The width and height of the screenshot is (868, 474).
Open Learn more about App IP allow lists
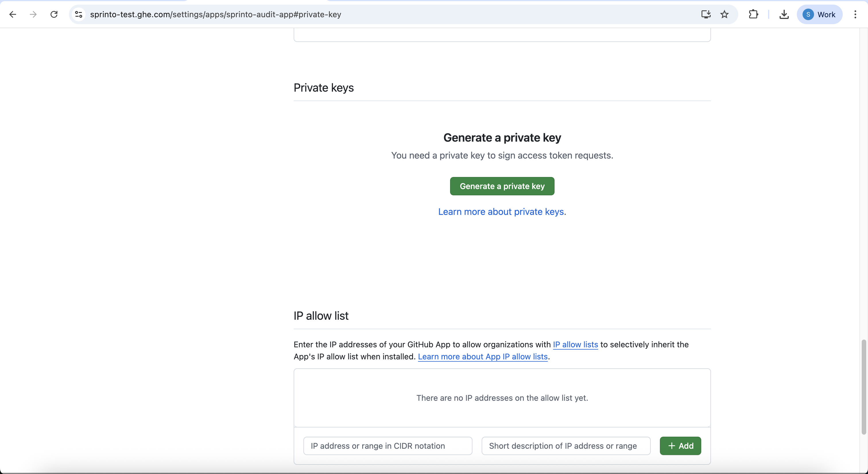coord(483,357)
